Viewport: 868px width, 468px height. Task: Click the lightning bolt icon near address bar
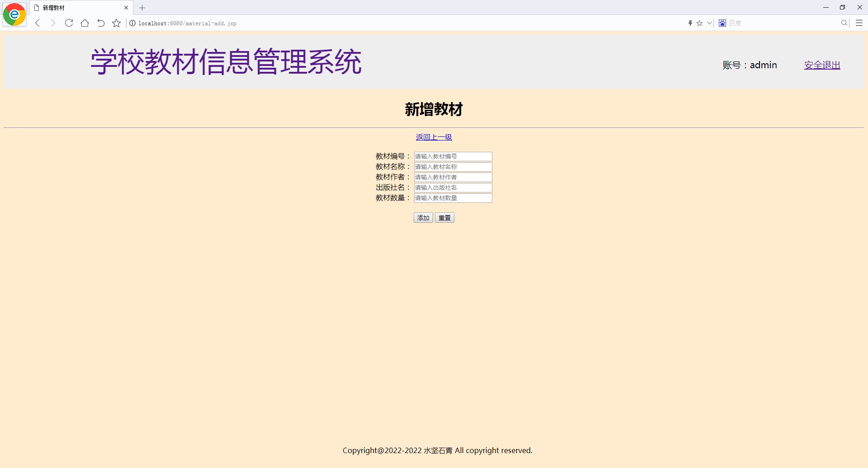690,23
